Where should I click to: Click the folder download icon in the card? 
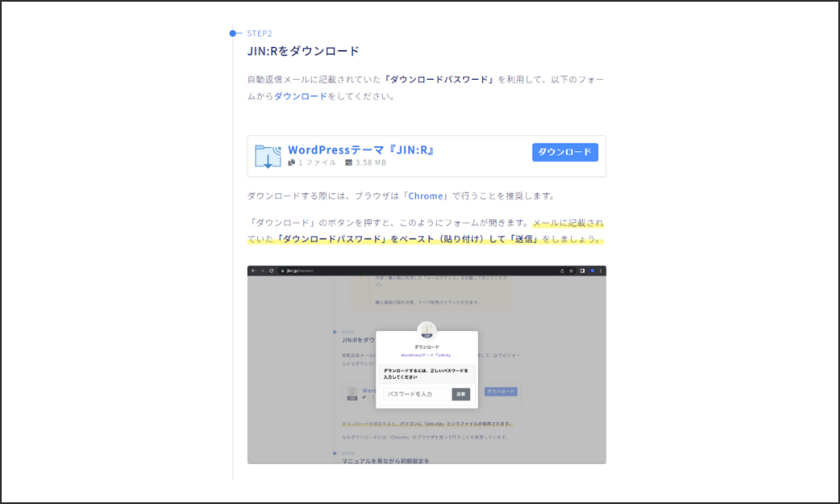[268, 156]
